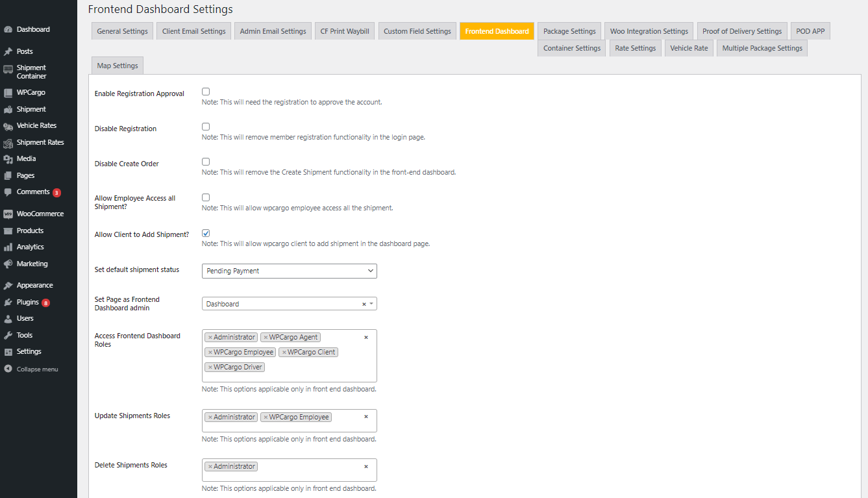Open the Container Settings tab
Screen dimensions: 868x498
pyautogui.click(x=572, y=48)
